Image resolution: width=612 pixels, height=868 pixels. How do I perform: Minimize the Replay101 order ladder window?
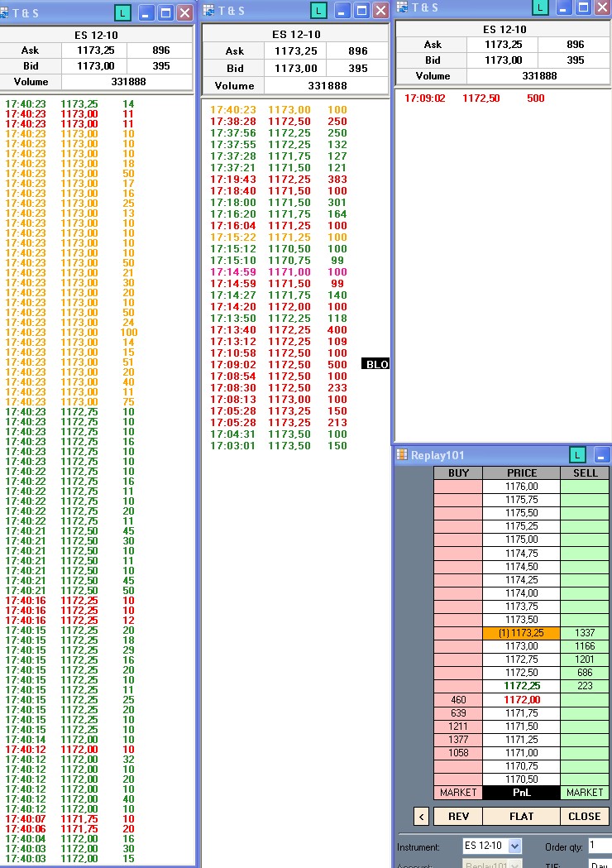[x=602, y=454]
